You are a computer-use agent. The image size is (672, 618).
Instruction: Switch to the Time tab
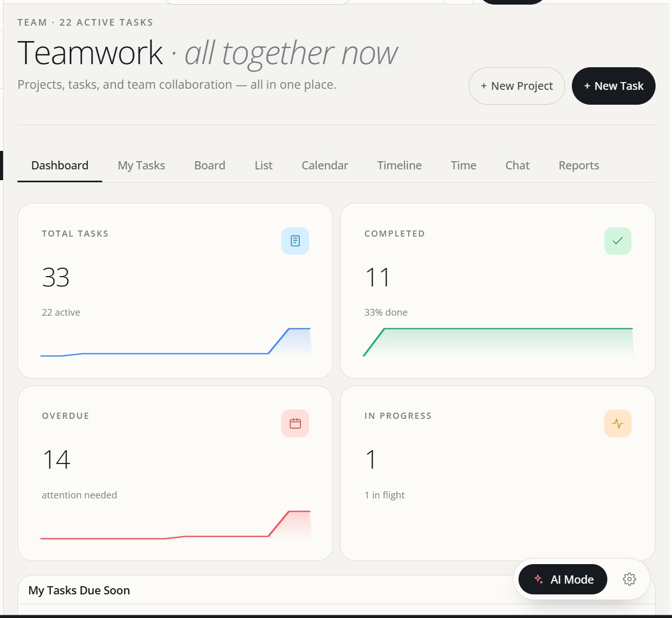point(464,165)
